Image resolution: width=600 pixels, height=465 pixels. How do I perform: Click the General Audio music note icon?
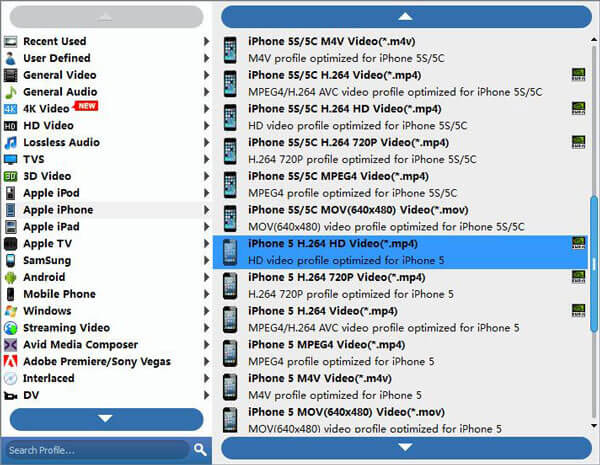(11, 92)
